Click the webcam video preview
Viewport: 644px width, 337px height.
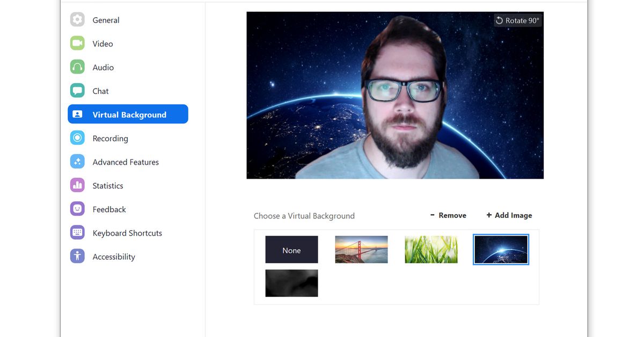tap(395, 95)
